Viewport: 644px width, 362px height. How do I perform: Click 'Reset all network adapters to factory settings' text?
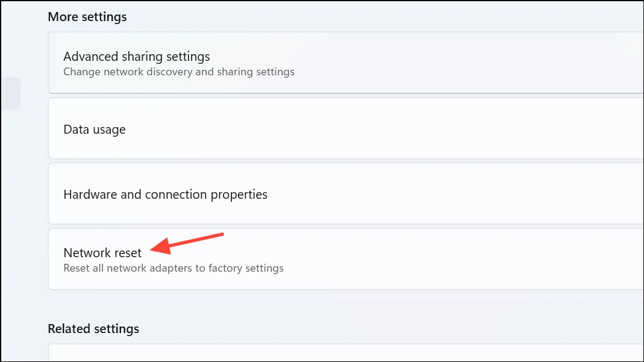(174, 268)
